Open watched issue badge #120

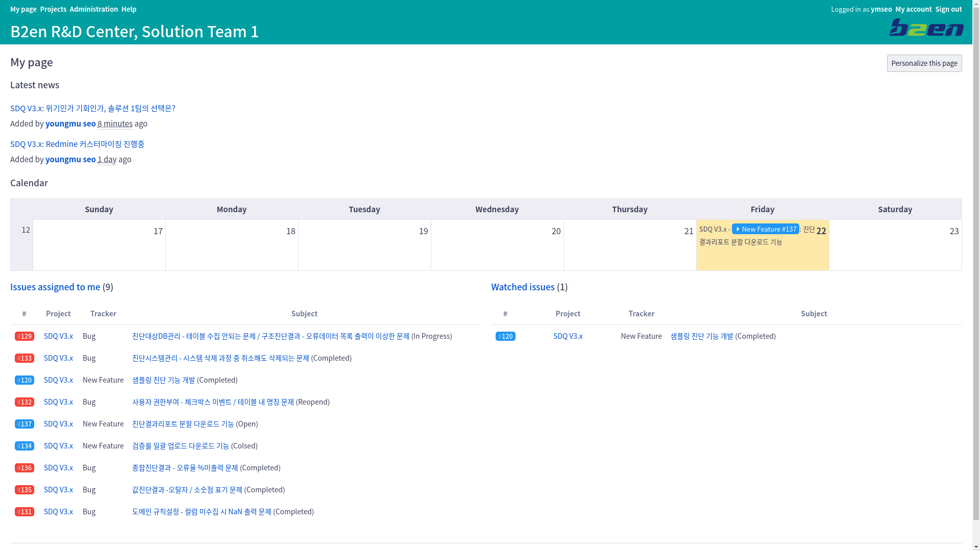coord(505,336)
